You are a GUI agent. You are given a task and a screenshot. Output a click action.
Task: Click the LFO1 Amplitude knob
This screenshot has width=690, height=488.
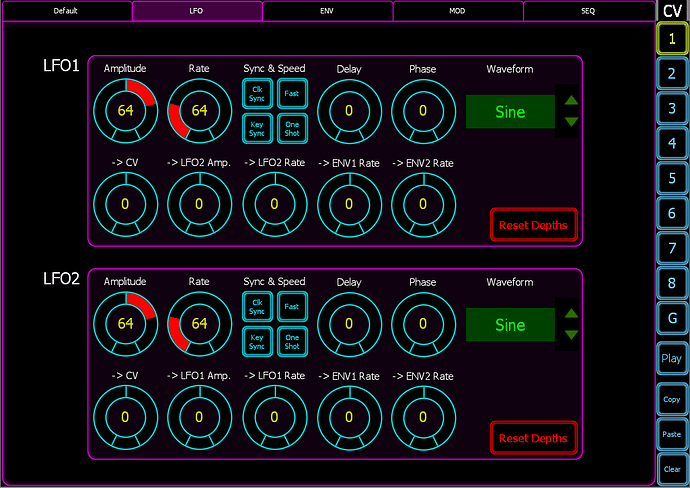tap(126, 111)
